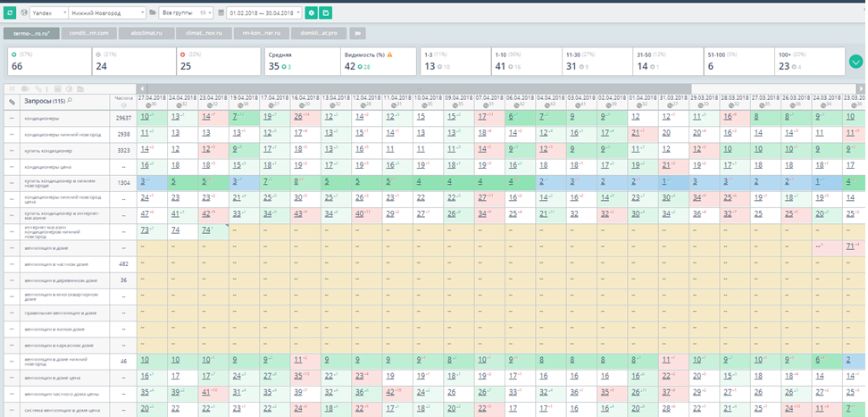
Task: Switch to the condit...nn.com tab
Action: (x=89, y=33)
